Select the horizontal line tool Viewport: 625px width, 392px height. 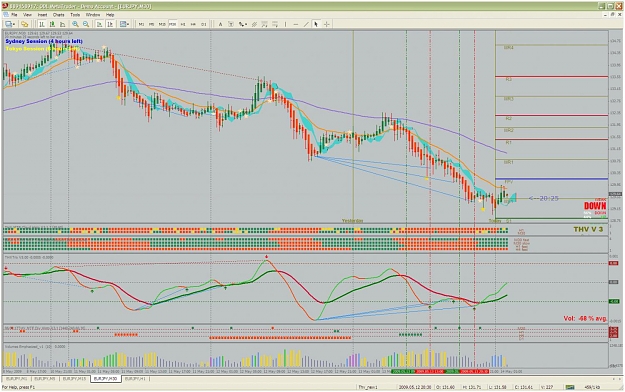296,24
